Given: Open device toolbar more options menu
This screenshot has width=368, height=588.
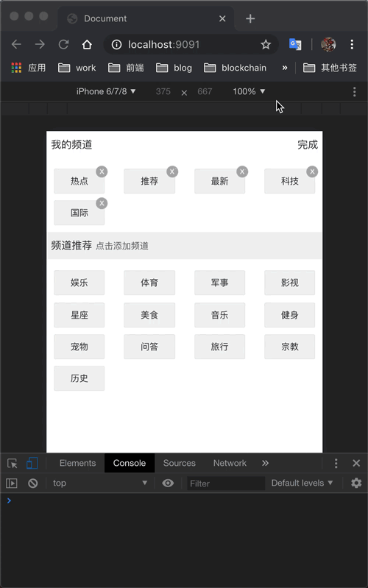Looking at the screenshot, I should tap(355, 92).
